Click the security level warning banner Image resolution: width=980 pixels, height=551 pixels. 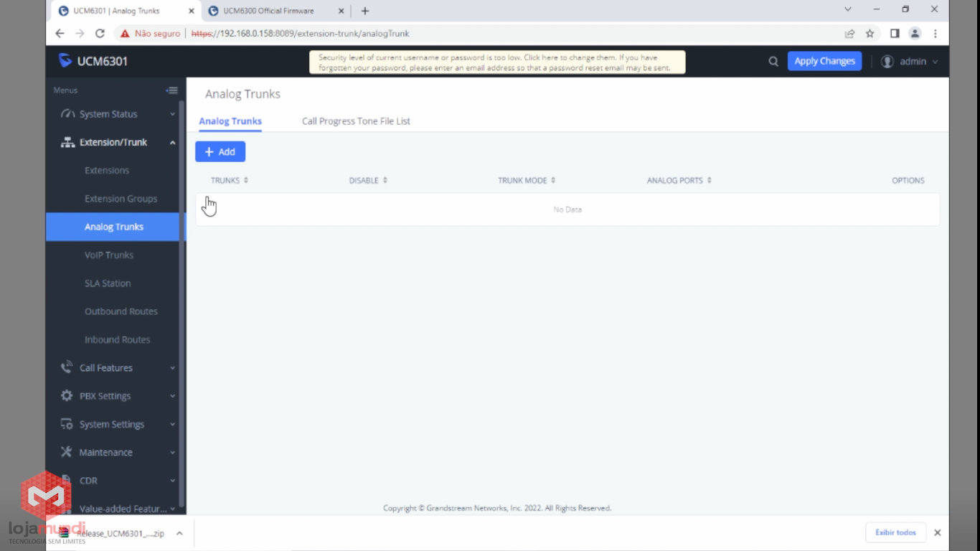click(496, 62)
